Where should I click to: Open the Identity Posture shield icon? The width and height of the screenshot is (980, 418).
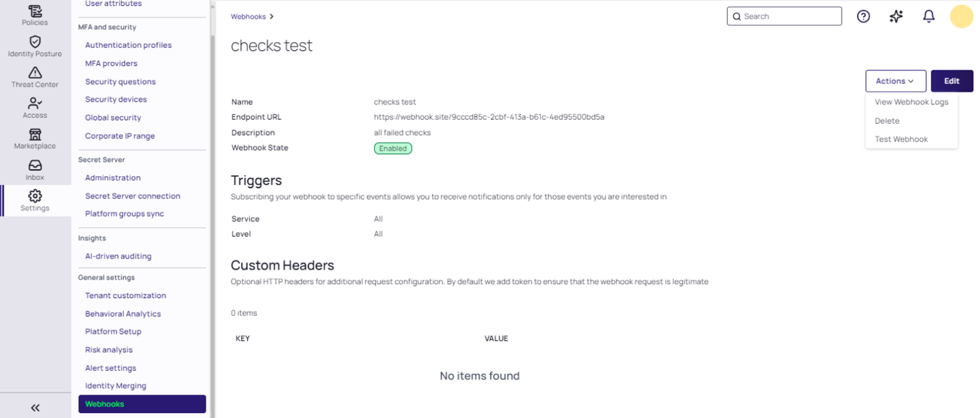(35, 42)
